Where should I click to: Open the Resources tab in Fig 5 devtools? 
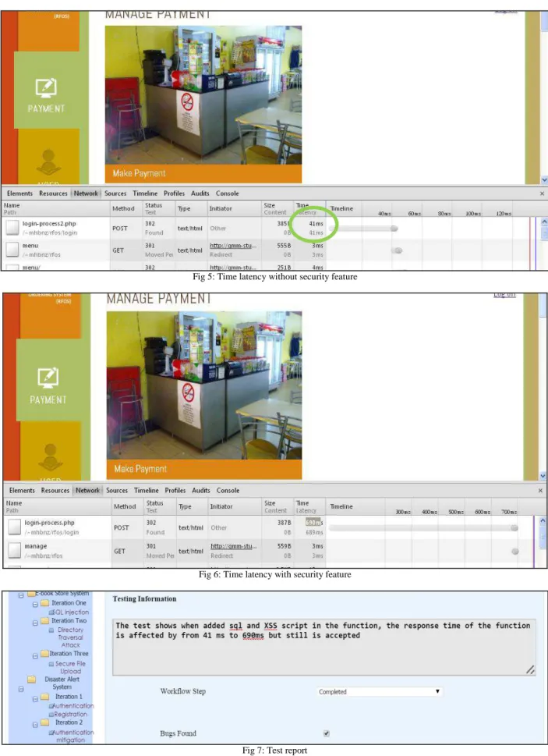pyautogui.click(x=53, y=193)
